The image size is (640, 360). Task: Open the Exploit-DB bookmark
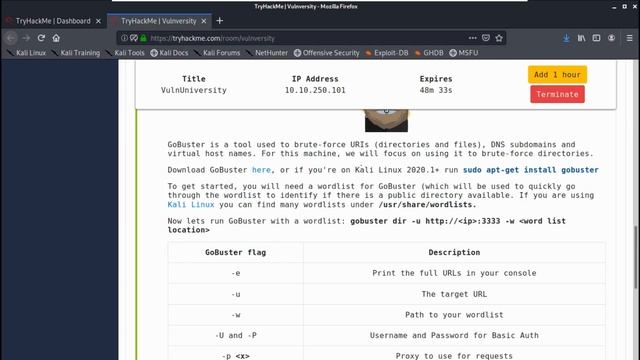pyautogui.click(x=387, y=53)
